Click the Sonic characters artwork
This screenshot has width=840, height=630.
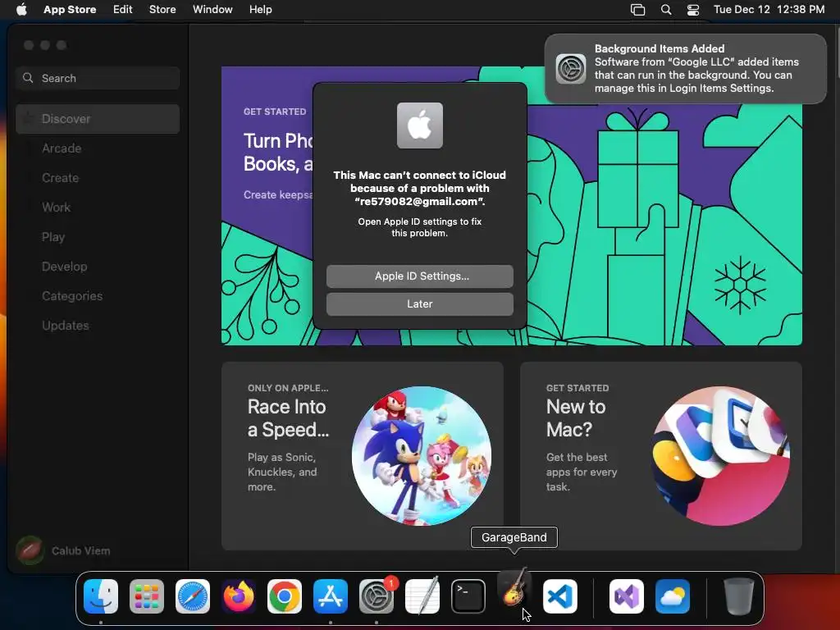[422, 456]
